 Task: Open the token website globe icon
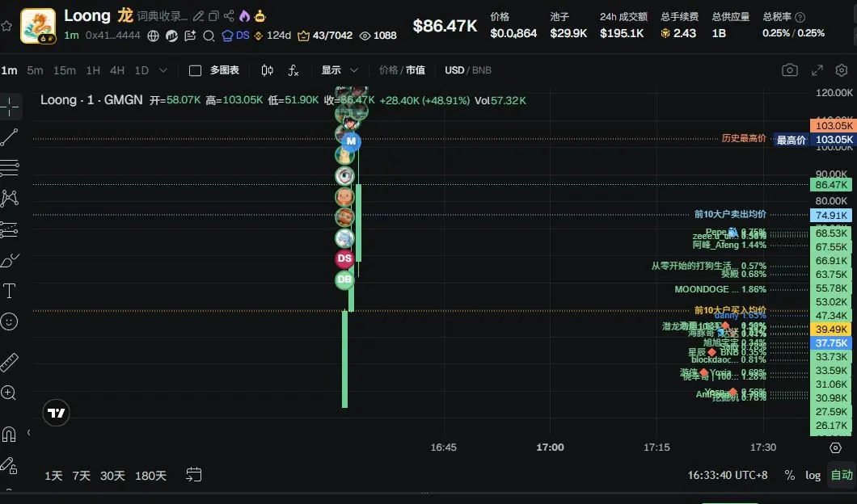coord(154,36)
